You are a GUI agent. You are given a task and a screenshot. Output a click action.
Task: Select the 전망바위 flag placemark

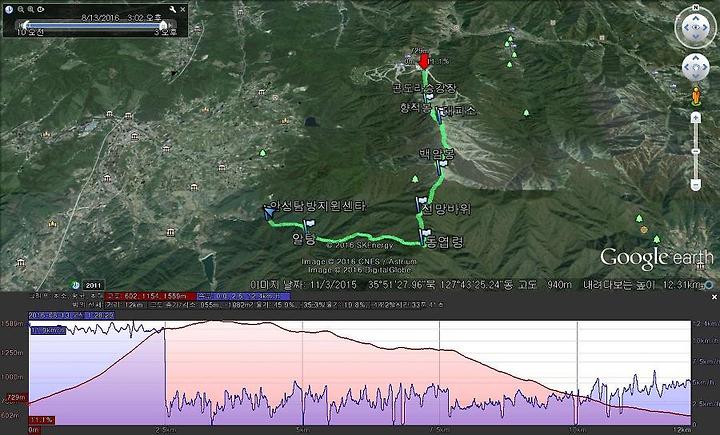coord(421,204)
